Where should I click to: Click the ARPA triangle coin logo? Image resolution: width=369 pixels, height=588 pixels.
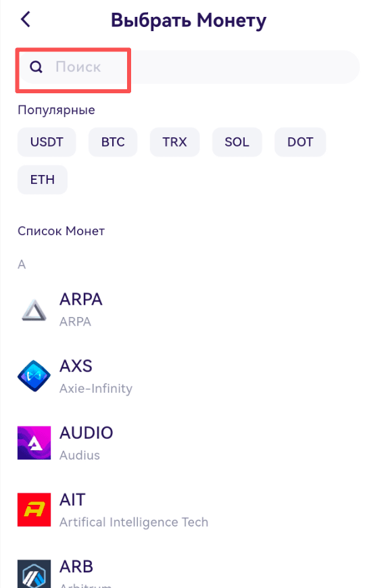tap(34, 310)
